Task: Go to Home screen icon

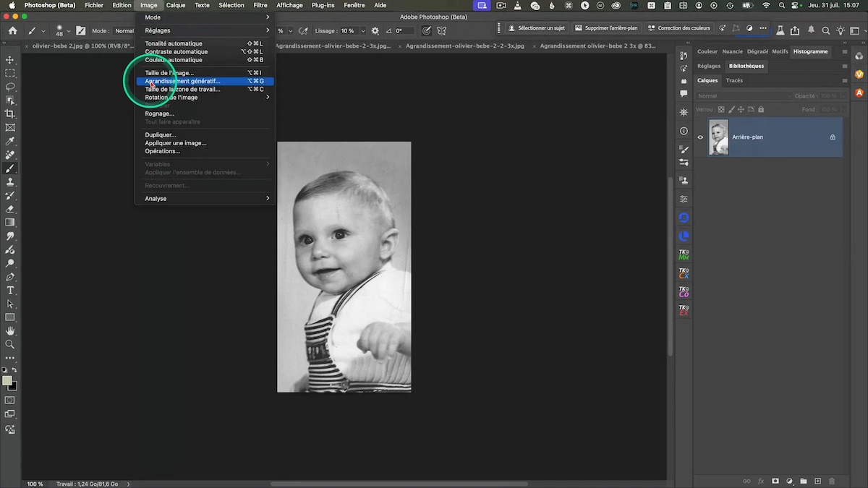Action: coord(12,31)
